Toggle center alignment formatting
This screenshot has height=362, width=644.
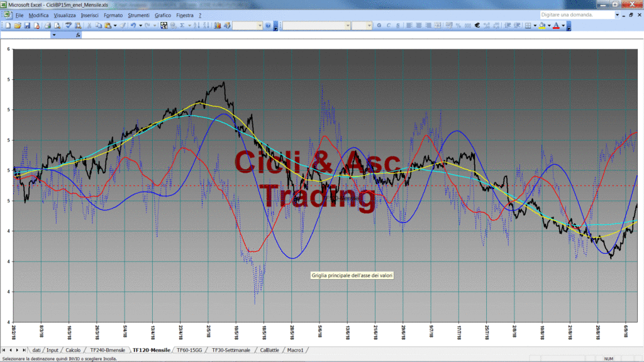click(x=419, y=25)
